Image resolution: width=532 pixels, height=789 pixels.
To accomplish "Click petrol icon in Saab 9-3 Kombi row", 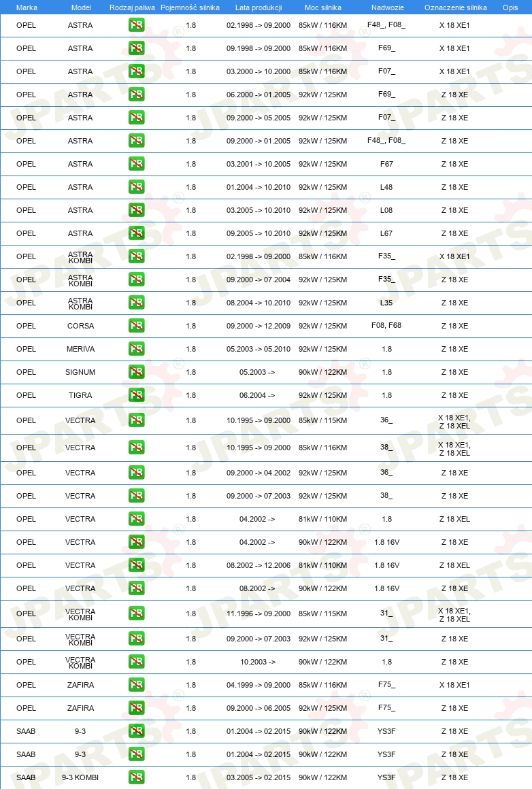I will pos(136,778).
